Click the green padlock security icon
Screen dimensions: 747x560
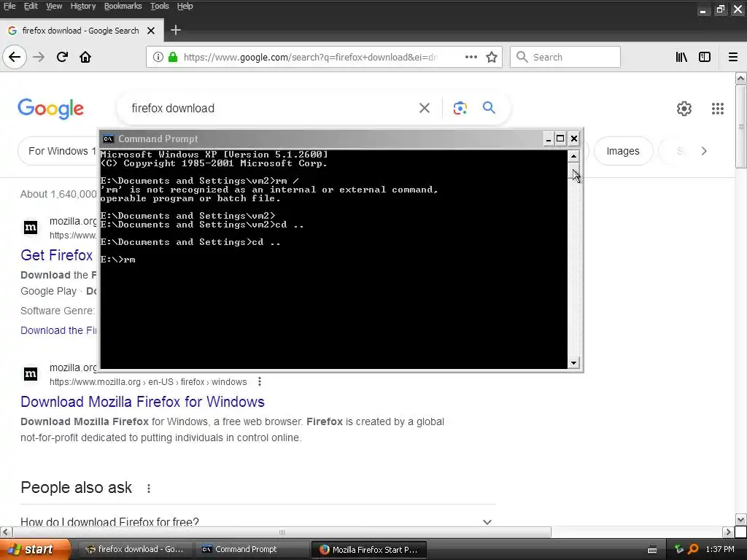tap(173, 57)
